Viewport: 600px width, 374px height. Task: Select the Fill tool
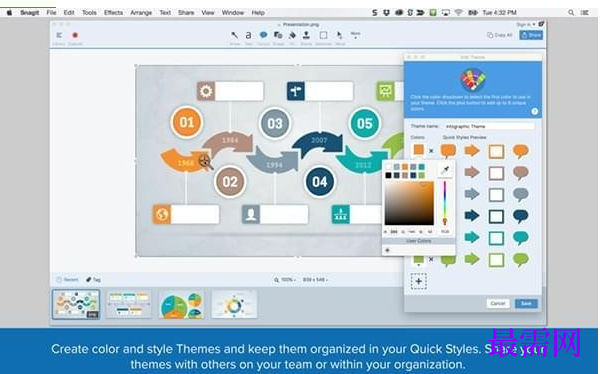[x=292, y=35]
